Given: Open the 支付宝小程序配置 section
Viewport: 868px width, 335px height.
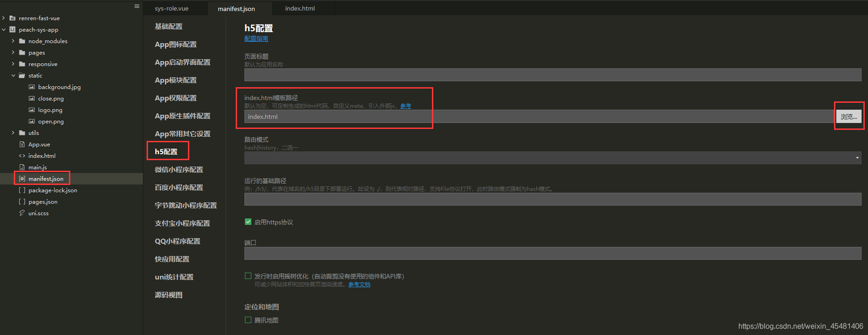Looking at the screenshot, I should (x=182, y=223).
